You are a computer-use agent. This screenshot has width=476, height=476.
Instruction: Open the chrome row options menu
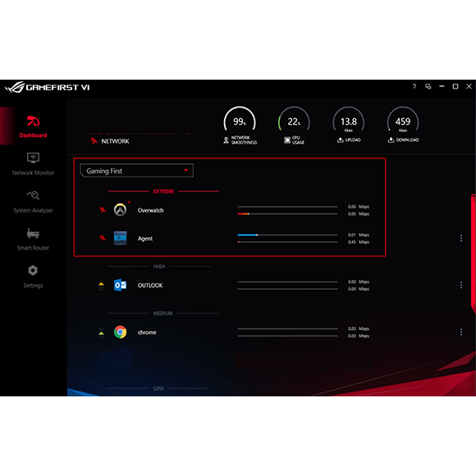(x=461, y=332)
